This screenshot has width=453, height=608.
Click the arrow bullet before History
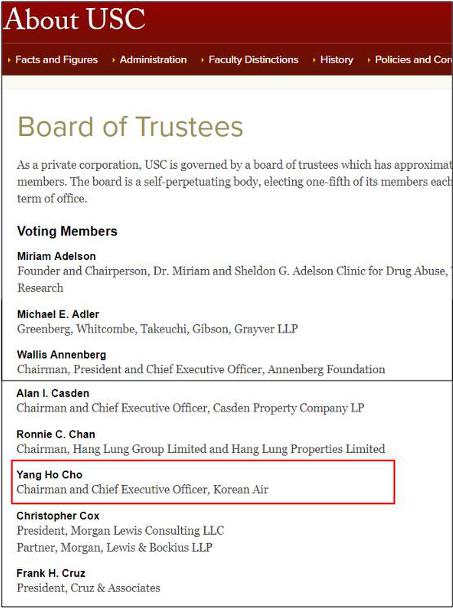click(x=314, y=60)
